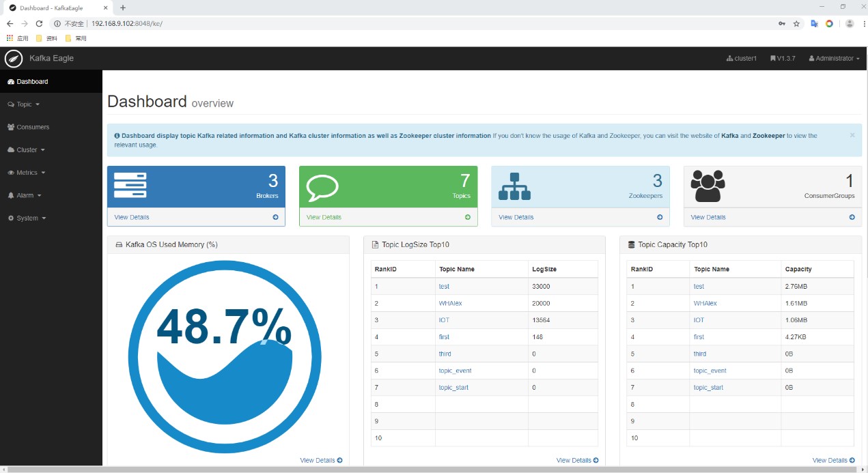This screenshot has width=868, height=473.
Task: Click the Kafka Eagle logo icon
Action: pos(14,59)
